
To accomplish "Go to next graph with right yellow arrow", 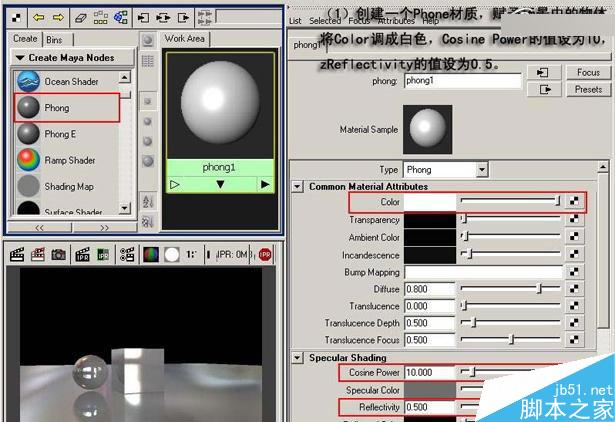I will pyautogui.click(x=58, y=18).
